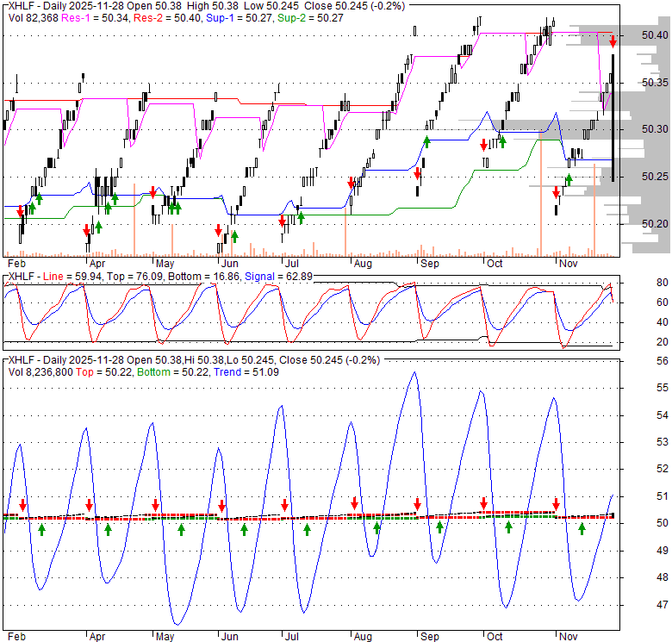Click the red down arrow near 50.40 price label
The width and height of the screenshot is (672, 642).
[613, 40]
